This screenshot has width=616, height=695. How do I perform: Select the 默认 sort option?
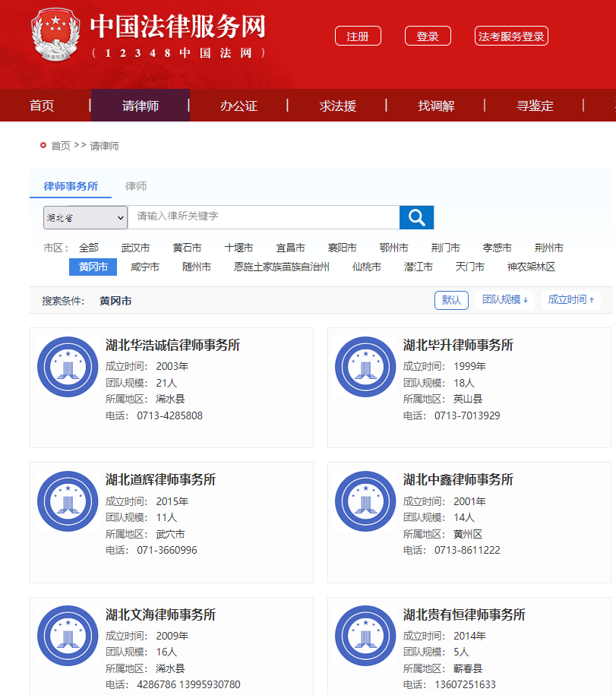pos(451,300)
